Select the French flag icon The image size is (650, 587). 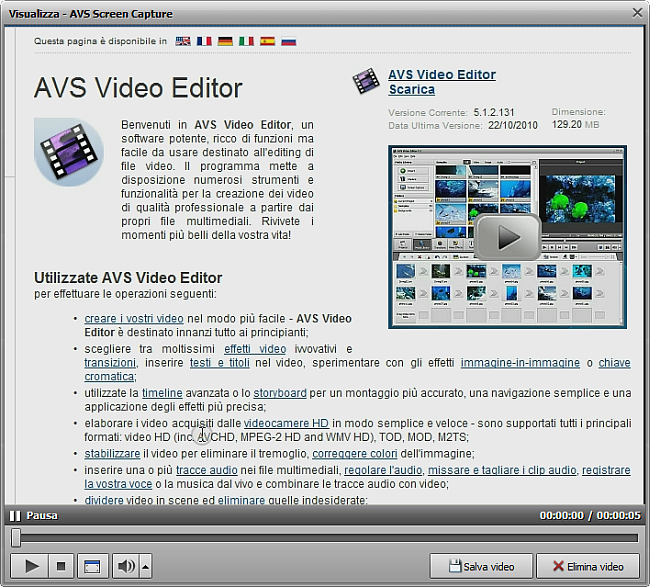pyautogui.click(x=204, y=41)
